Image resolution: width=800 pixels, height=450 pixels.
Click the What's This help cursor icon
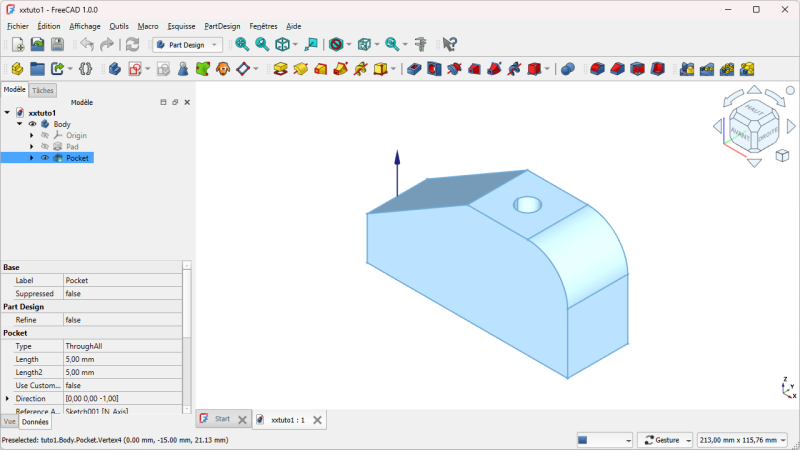(x=449, y=44)
